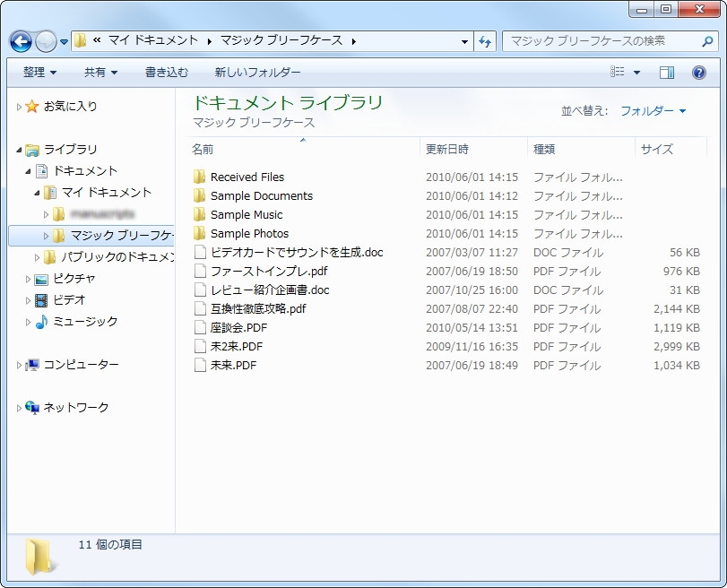Open the 整理 menu
Image resolution: width=727 pixels, height=588 pixels.
tap(36, 73)
